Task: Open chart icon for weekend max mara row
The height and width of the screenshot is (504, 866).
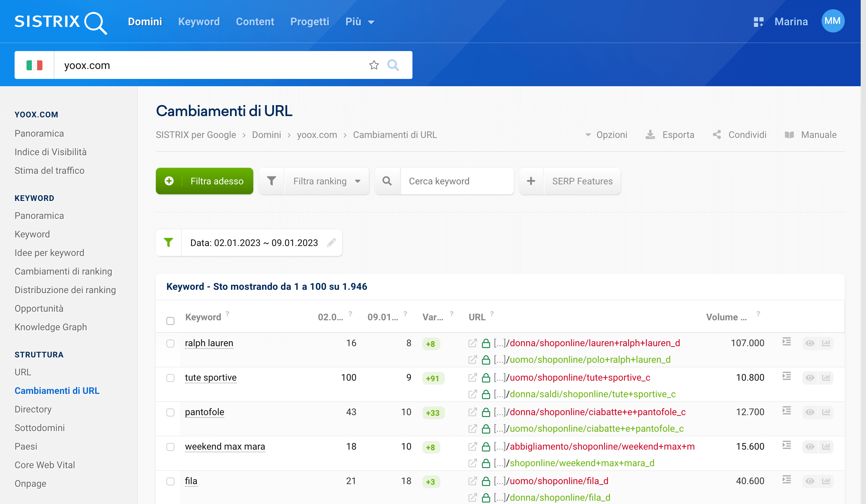Action: 826,446
